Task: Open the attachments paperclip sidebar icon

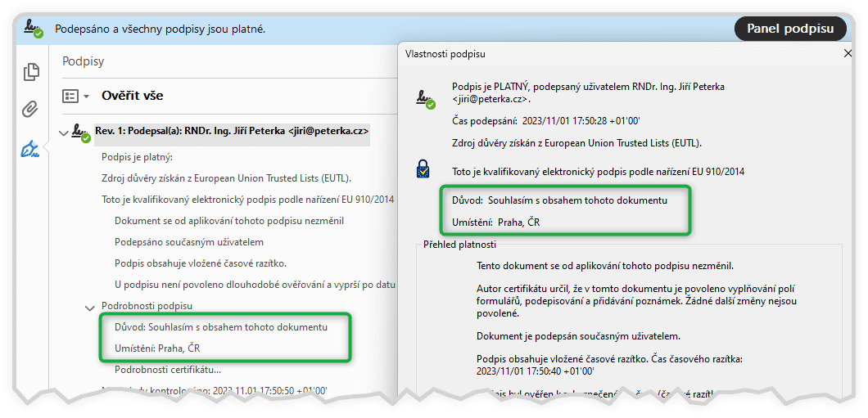Action: 31,110
